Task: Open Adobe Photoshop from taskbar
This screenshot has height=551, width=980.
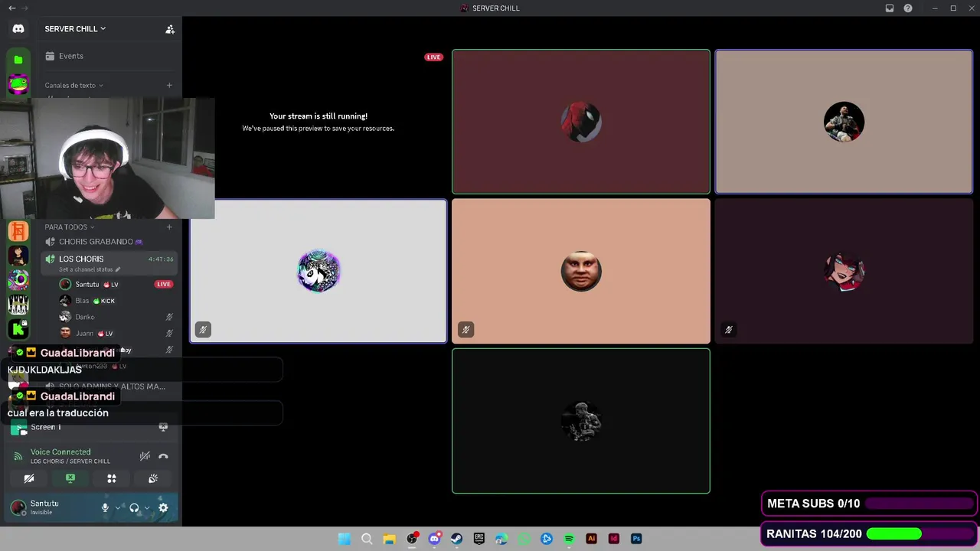Action: (x=636, y=539)
